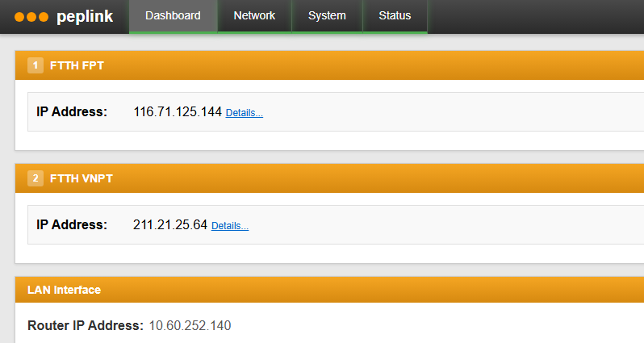Click the router IP value 10.60.252.140
This screenshot has height=343, width=644.
pos(190,326)
